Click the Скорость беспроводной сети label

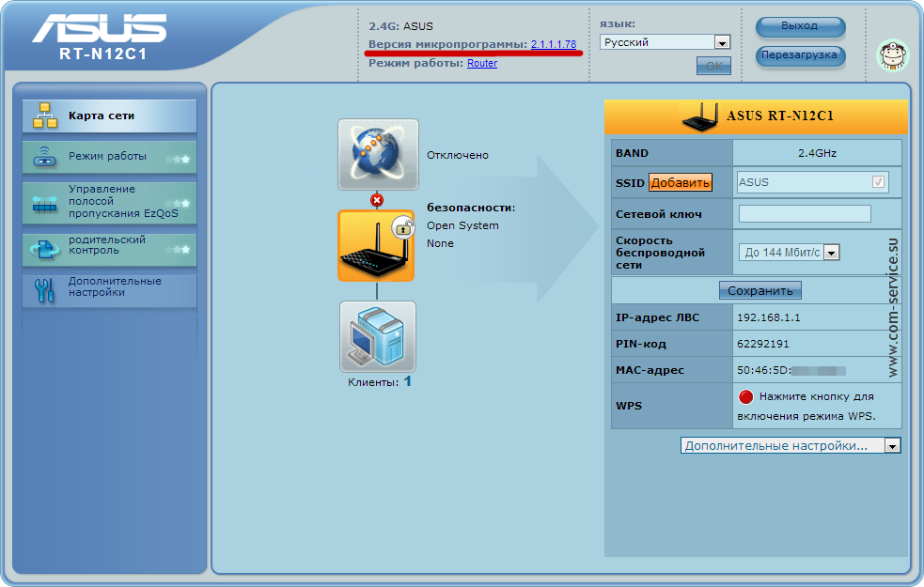[660, 253]
